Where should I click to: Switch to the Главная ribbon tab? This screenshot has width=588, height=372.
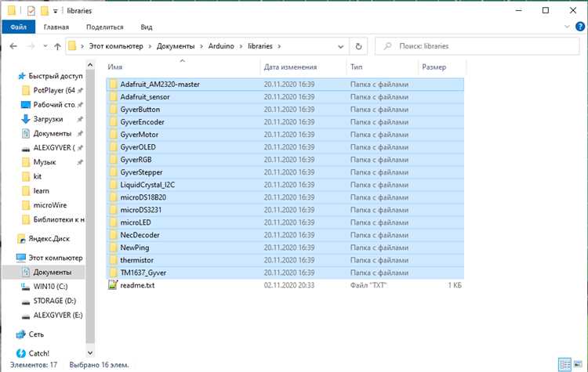click(56, 27)
